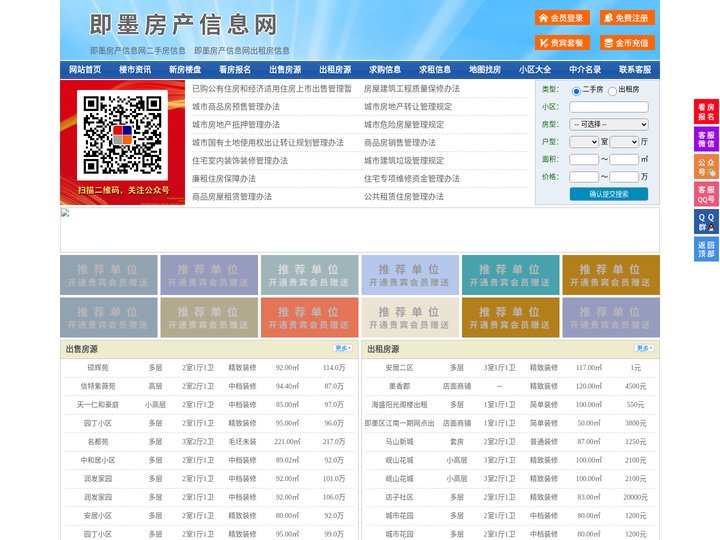The image size is (720, 540).
Task: Open the 天一仁和豪庭 sale listing
Action: tap(98, 405)
